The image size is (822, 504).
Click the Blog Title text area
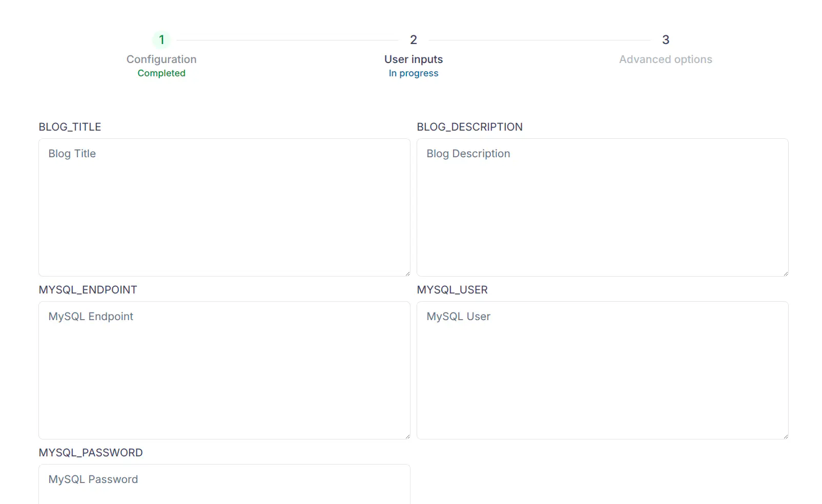(x=224, y=207)
